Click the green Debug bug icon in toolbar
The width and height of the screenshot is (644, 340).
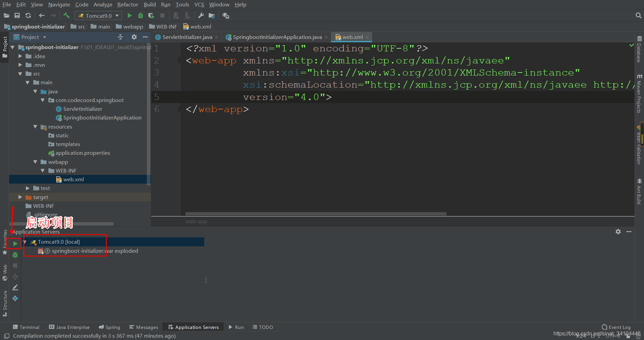[141, 15]
